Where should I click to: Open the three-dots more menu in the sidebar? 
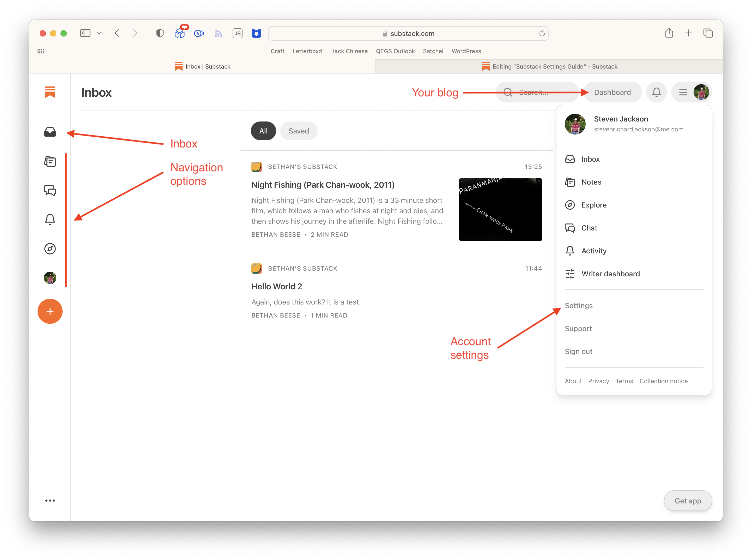pos(50,500)
